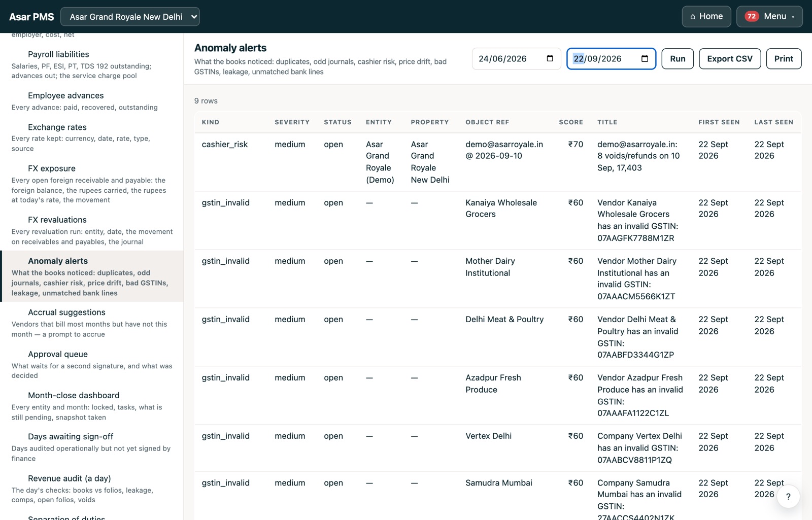Click object ref Azadpur Fresh Produce
The width and height of the screenshot is (812, 520).
493,384
